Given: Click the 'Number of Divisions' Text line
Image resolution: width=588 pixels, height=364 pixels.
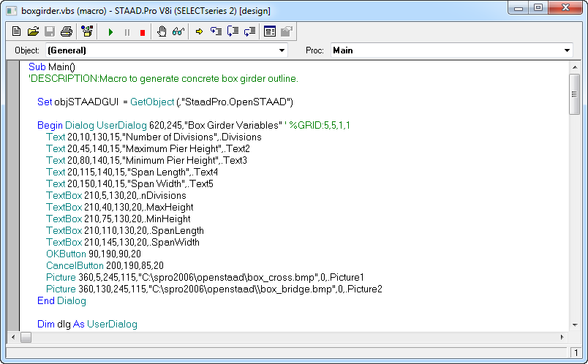Looking at the screenshot, I should pos(154,137).
